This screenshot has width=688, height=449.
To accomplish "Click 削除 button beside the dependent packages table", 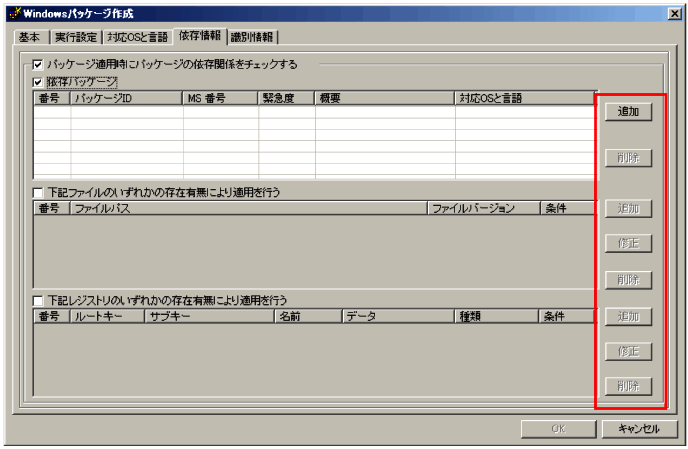I will tap(628, 158).
